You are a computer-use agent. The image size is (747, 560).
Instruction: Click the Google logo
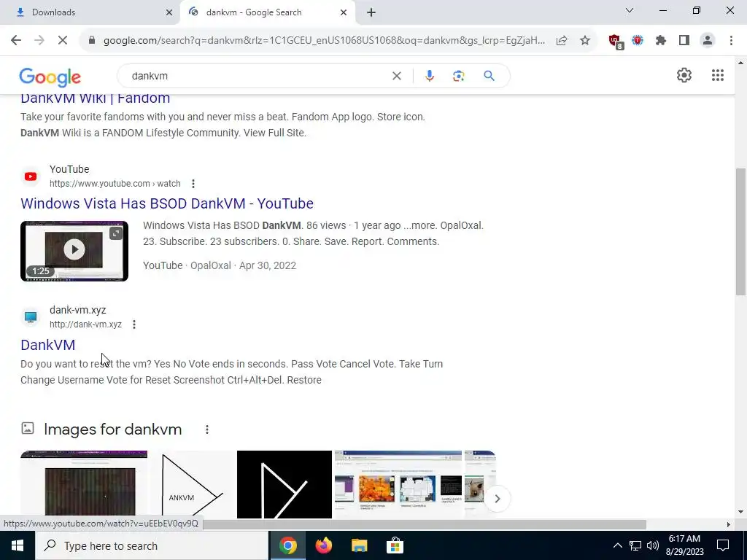pos(50,77)
